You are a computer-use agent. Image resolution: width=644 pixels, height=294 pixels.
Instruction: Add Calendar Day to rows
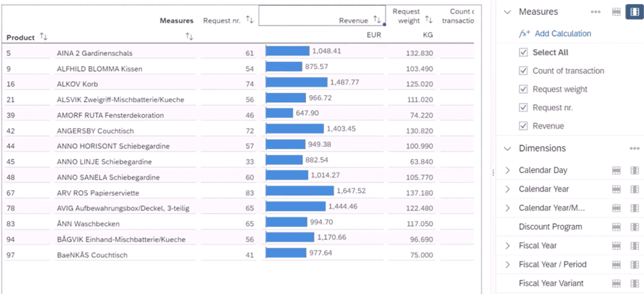(x=616, y=170)
